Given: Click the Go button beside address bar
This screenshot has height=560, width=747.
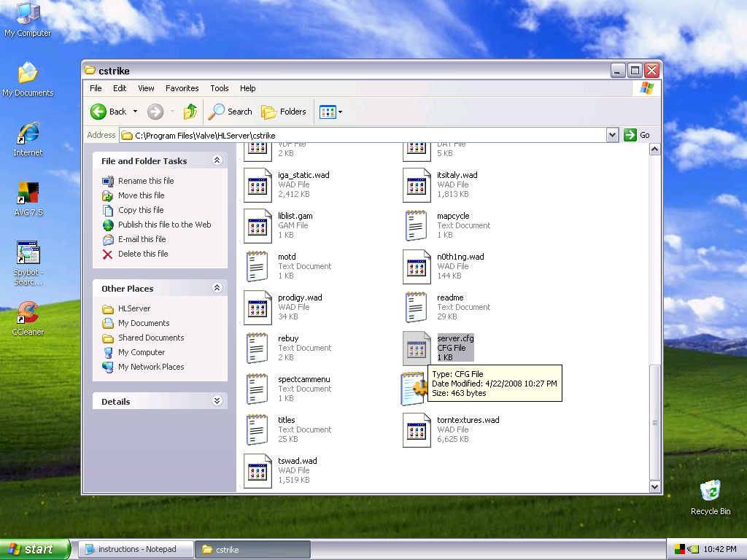Looking at the screenshot, I should [637, 135].
